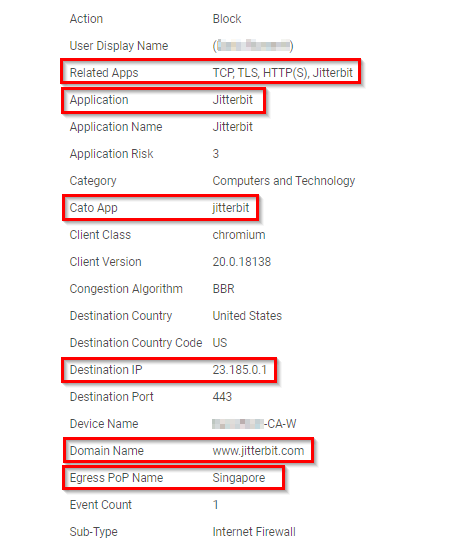Click the Destination Country Code value US

pos(220,343)
